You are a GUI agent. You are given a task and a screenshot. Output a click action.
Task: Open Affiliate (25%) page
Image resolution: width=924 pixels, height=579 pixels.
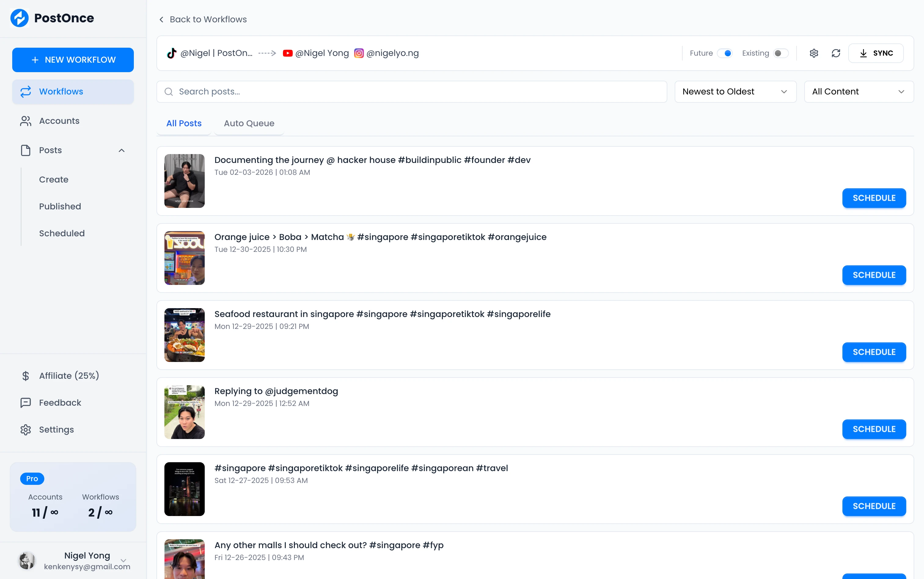tap(69, 376)
